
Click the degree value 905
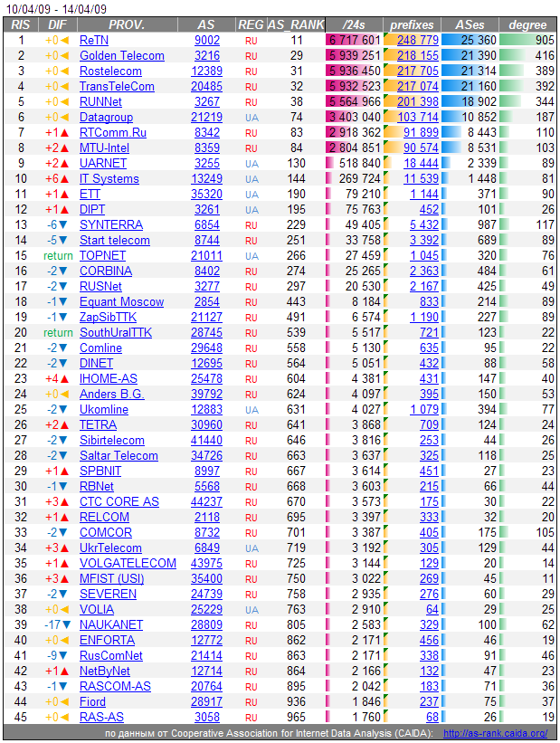tap(545, 41)
